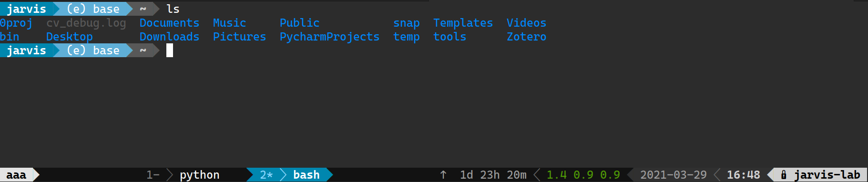The image size is (868, 182).
Task: Select the python window in tmux status bar
Action: 199,175
